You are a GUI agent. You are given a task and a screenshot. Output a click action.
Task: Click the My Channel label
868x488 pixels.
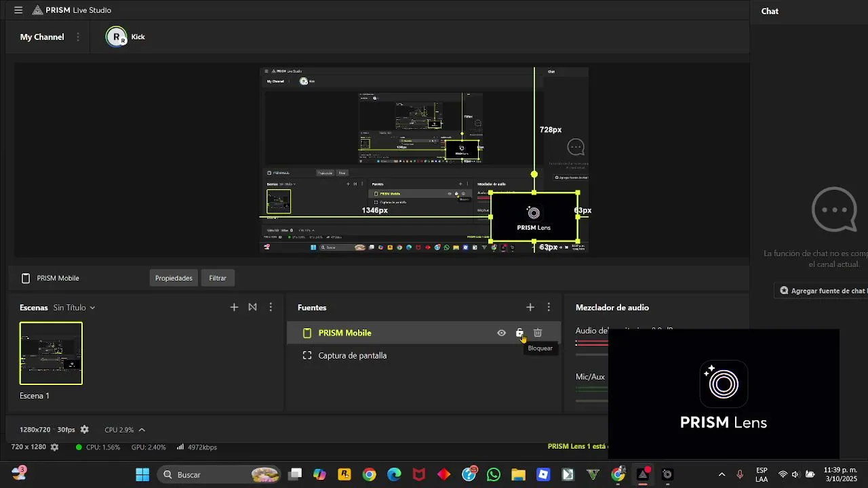tap(42, 37)
